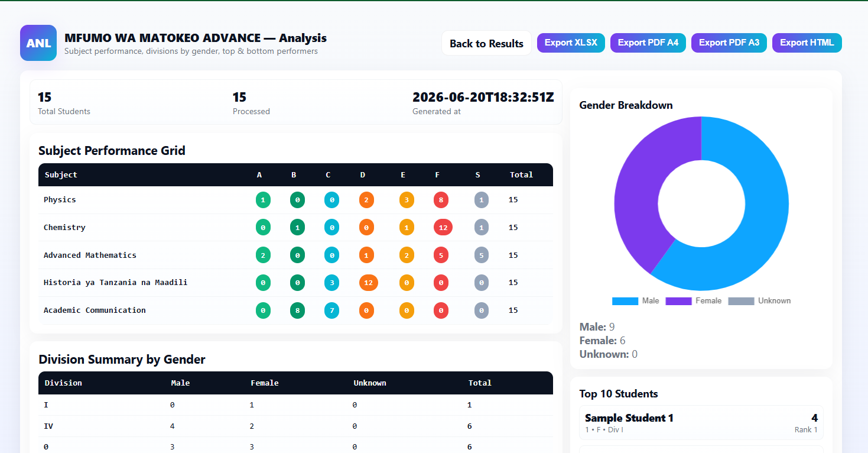Export report as HTML
Image resolution: width=868 pixels, height=453 pixels.
(807, 43)
